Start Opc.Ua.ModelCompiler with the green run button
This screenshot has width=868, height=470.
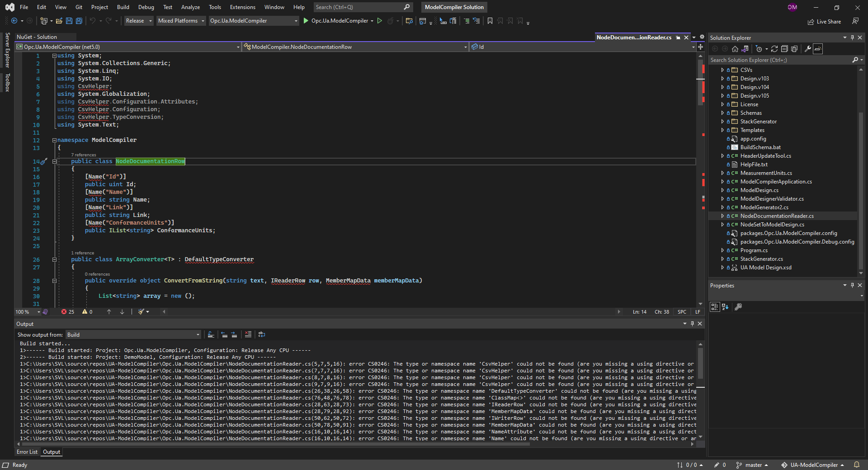click(x=306, y=21)
